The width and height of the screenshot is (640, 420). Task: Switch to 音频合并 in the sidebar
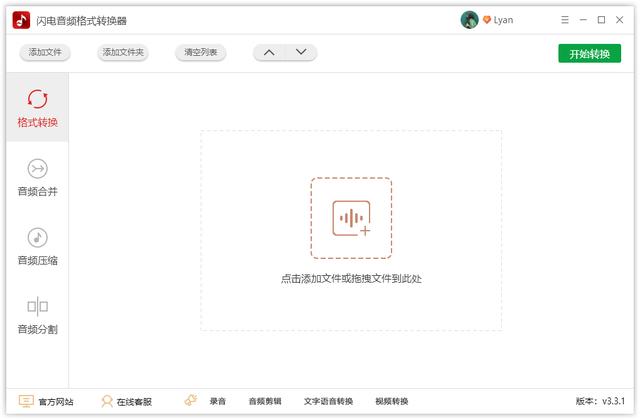click(38, 177)
